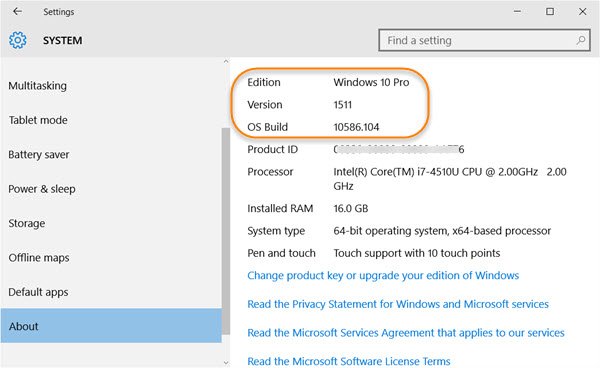The height and width of the screenshot is (368, 600).
Task: Click the search magnifier icon
Action: (x=580, y=40)
